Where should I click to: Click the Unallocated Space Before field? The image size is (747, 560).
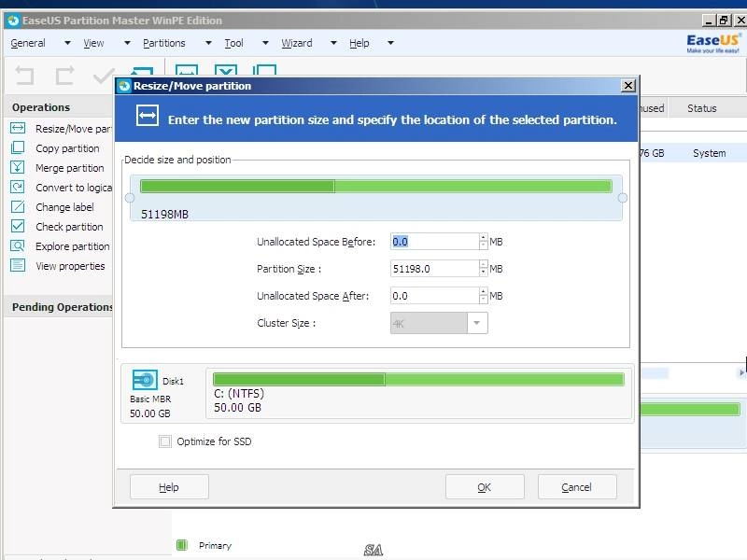(x=434, y=242)
